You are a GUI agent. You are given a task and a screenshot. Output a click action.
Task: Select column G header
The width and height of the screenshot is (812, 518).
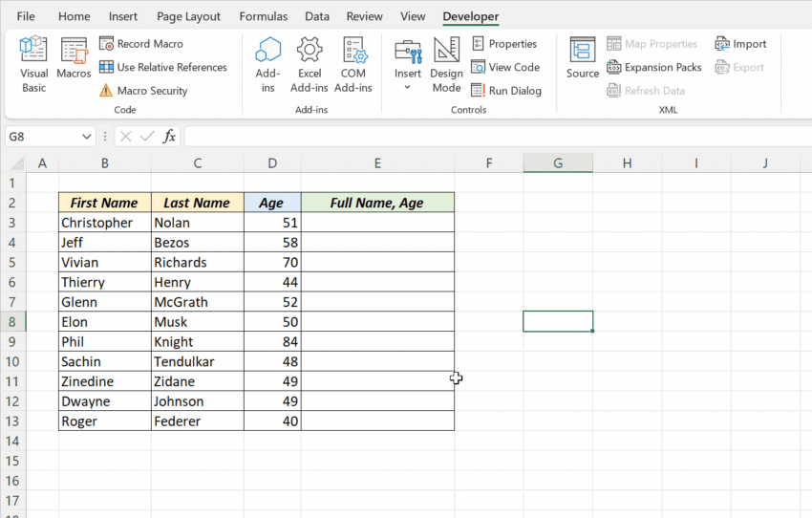coord(558,163)
